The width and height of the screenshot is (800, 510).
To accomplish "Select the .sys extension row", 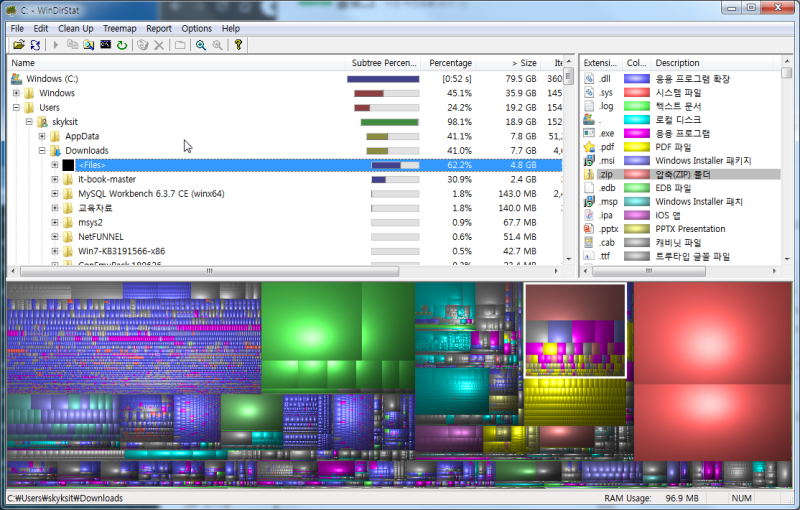I will (681, 92).
